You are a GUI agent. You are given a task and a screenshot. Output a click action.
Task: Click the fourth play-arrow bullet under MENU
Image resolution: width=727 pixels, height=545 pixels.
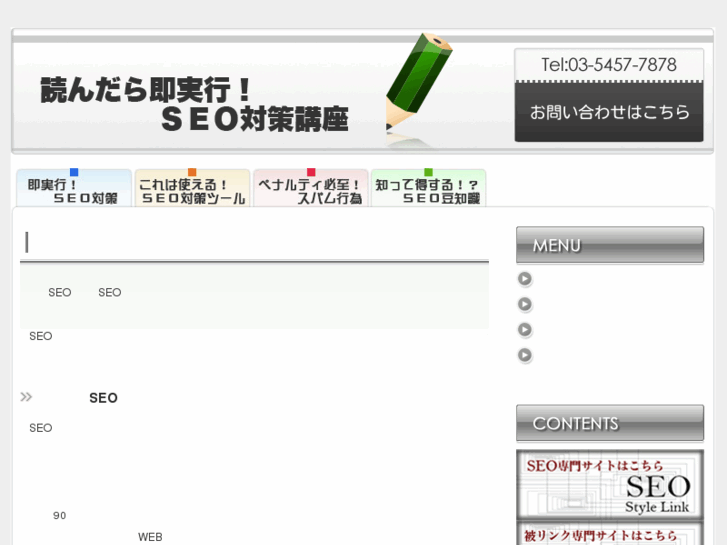tap(525, 355)
